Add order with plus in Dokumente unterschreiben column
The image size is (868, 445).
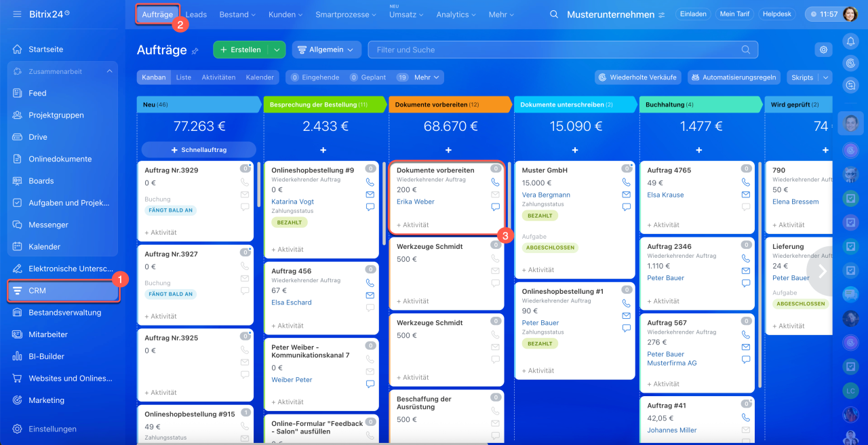pyautogui.click(x=575, y=150)
